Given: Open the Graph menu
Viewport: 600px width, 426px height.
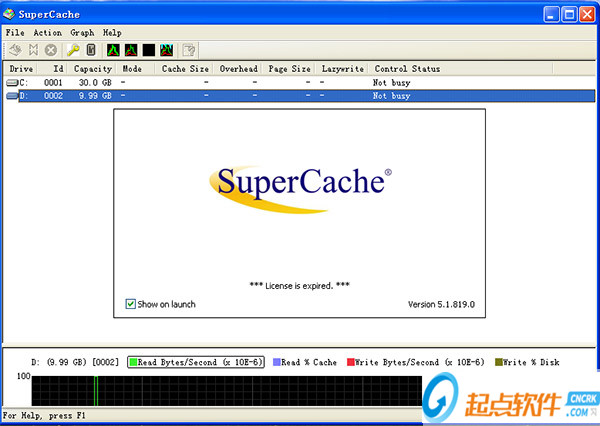Looking at the screenshot, I should tap(82, 33).
